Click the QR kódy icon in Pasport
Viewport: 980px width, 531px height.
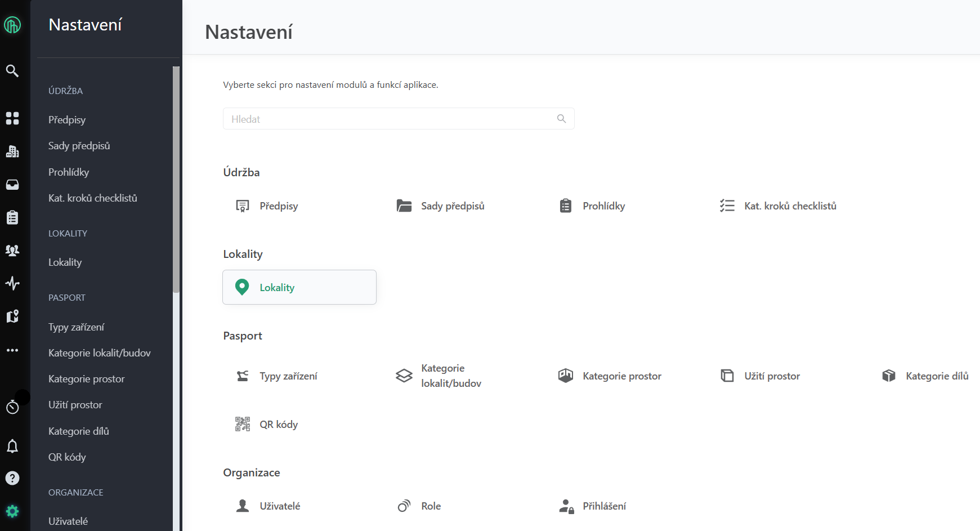coord(243,424)
